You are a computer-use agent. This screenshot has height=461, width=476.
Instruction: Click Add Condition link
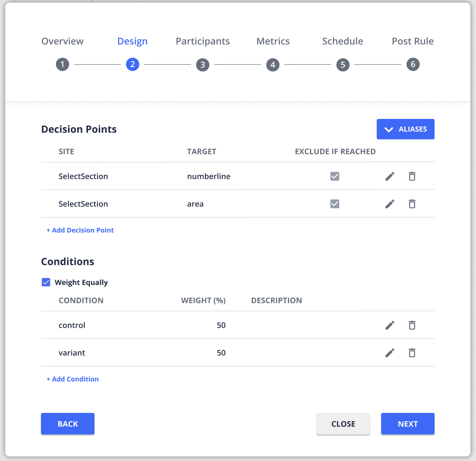(72, 379)
